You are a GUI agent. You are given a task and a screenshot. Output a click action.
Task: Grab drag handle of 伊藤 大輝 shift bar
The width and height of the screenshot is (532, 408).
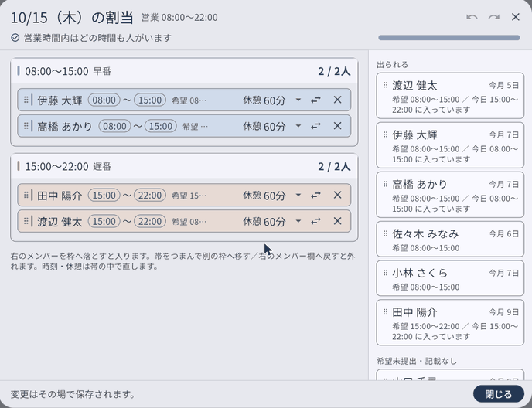tap(26, 100)
